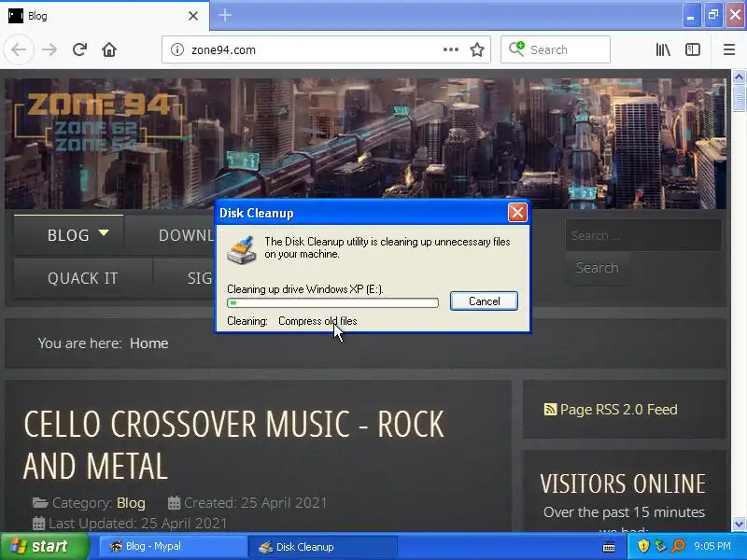Click the Home breadcrumb link

[x=149, y=343]
